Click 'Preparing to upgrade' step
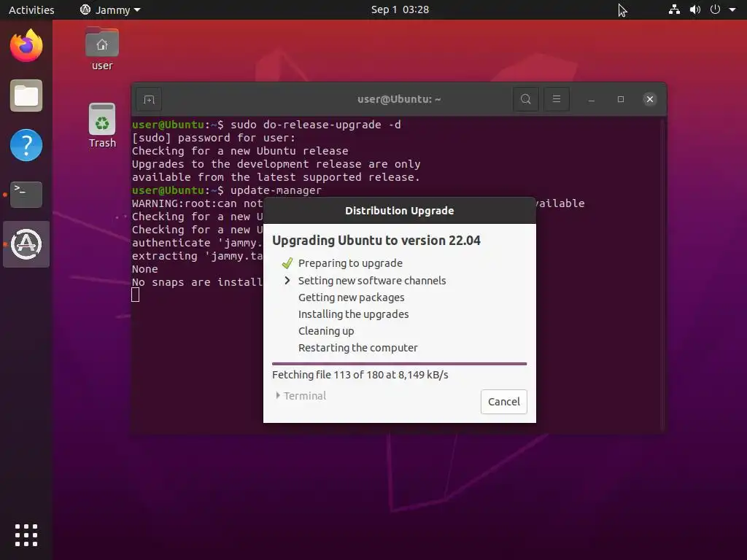This screenshot has height=560, width=747. (x=350, y=263)
